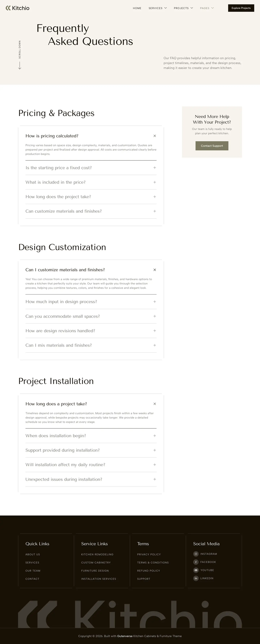Image resolution: width=260 pixels, height=644 pixels.
Task: Collapse 'Can I customize materials and finishes?' with X
Action: pyautogui.click(x=155, y=270)
